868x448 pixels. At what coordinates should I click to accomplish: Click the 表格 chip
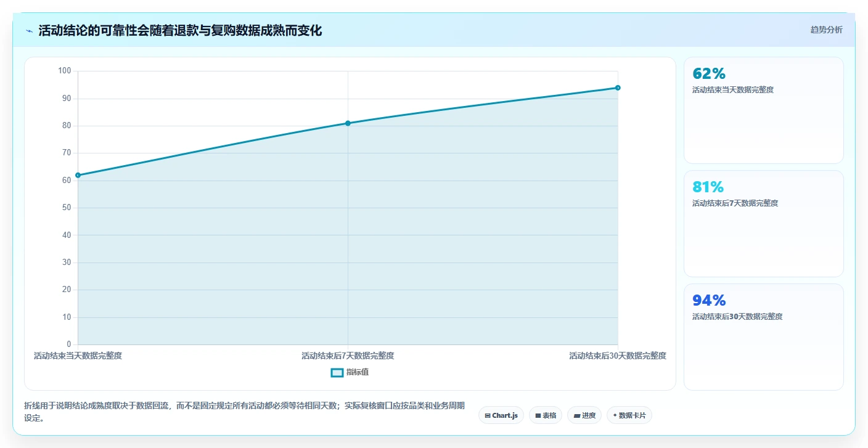point(546,415)
